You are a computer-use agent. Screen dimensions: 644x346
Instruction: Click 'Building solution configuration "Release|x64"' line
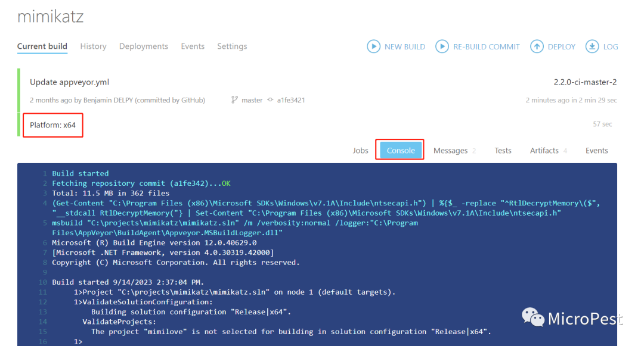[x=191, y=311]
